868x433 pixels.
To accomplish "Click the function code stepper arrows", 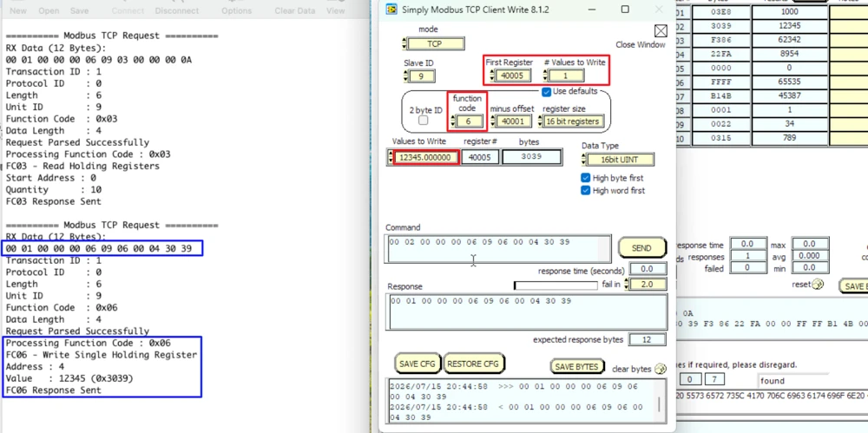I will point(453,121).
